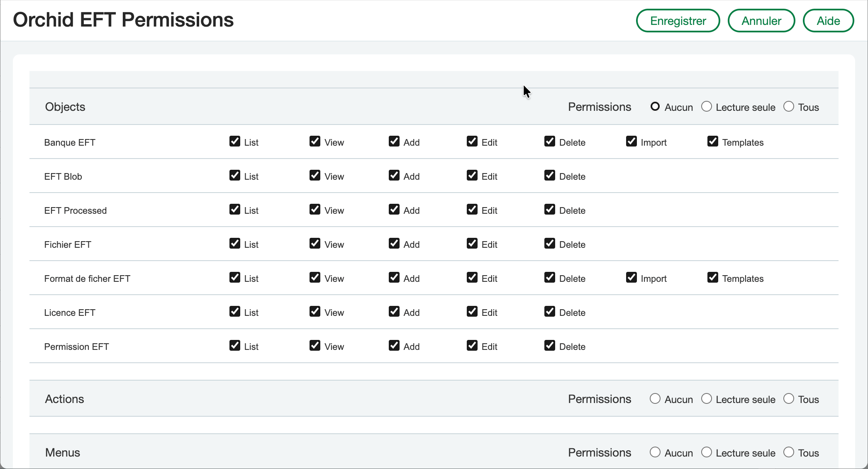Click the Enregistrer button
This screenshot has height=469, width=868.
pyautogui.click(x=678, y=21)
